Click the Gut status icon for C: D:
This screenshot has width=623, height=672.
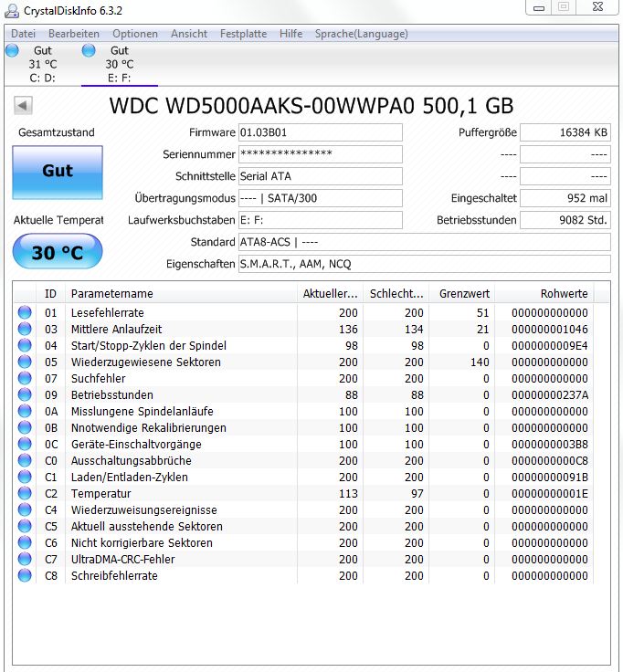[13, 50]
